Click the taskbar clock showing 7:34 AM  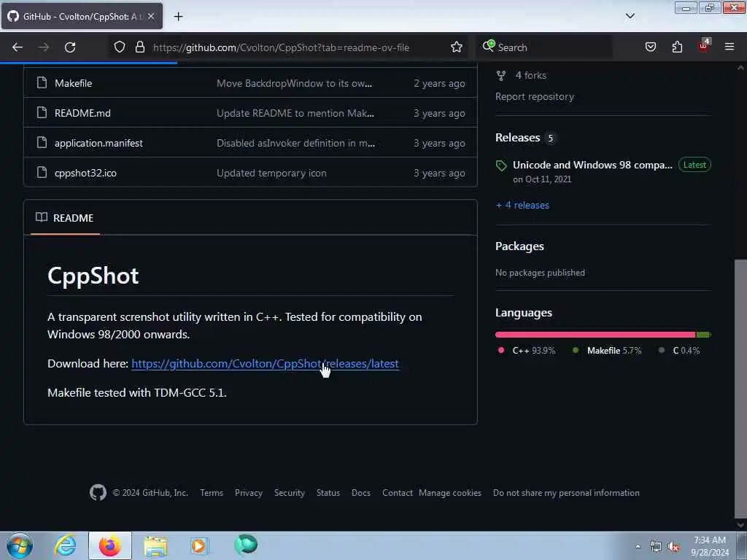click(x=710, y=546)
